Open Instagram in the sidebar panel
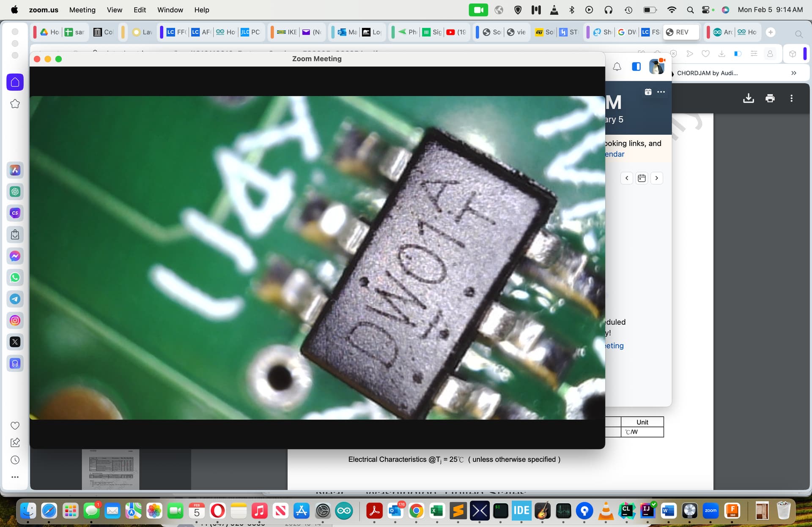812x527 pixels. (x=15, y=320)
